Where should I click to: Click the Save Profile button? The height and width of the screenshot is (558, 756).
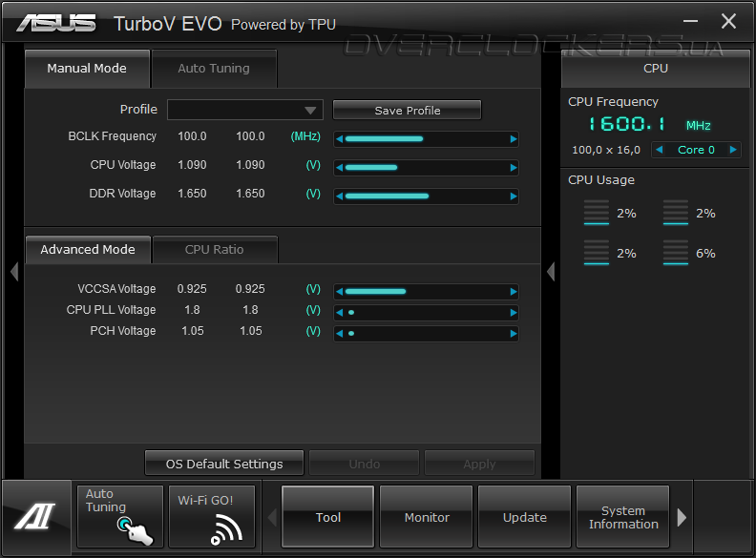pos(407,111)
